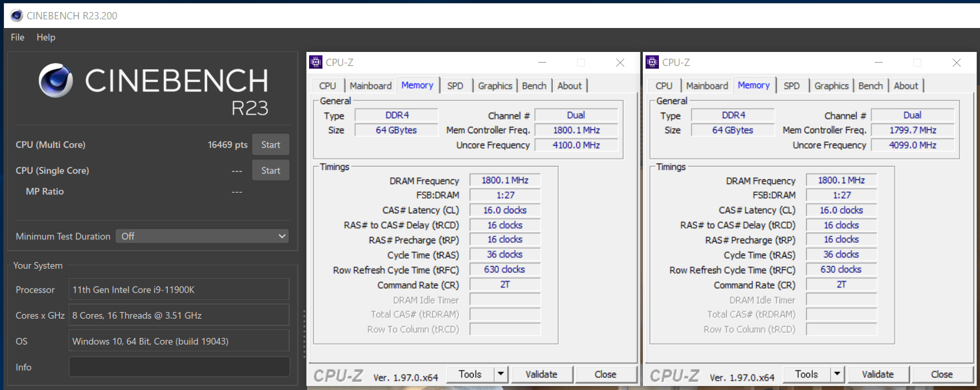Select Memory tab in left CPU-Z window

point(418,85)
